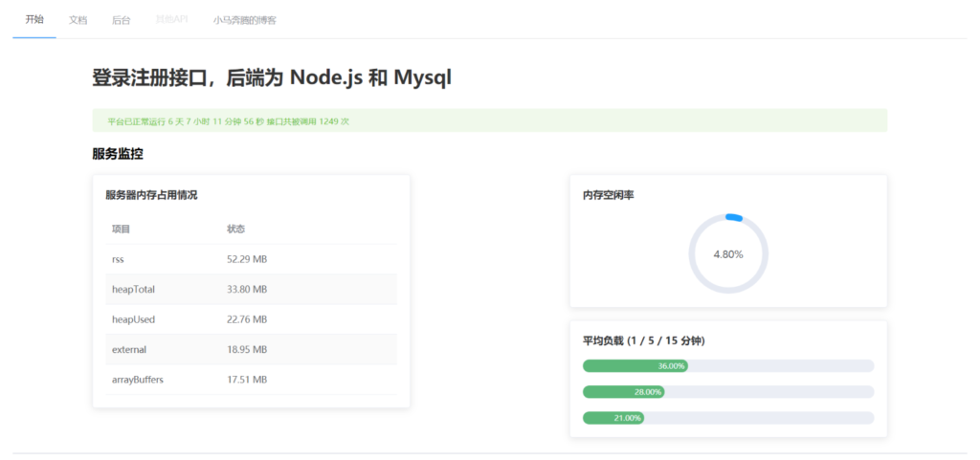The width and height of the screenshot is (980, 460).
Task: Open the 文档 tab
Action: point(78,20)
